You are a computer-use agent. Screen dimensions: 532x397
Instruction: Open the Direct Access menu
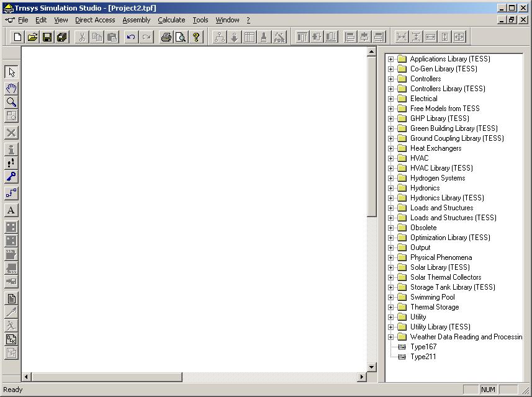(95, 20)
